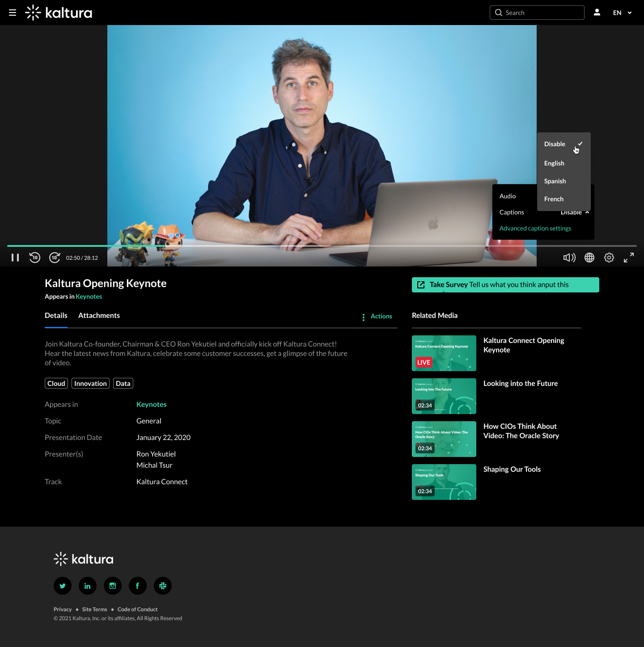Click the LinkedIn social icon
The width and height of the screenshot is (644, 647).
pos(88,586)
